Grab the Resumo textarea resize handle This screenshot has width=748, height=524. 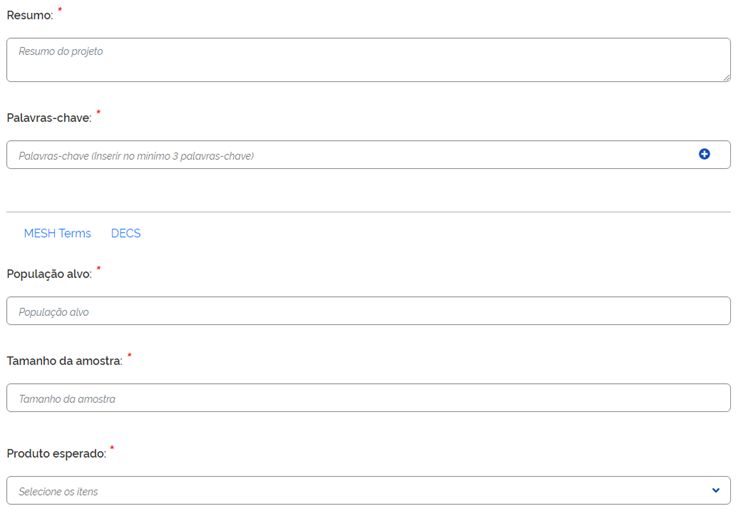pyautogui.click(x=725, y=76)
